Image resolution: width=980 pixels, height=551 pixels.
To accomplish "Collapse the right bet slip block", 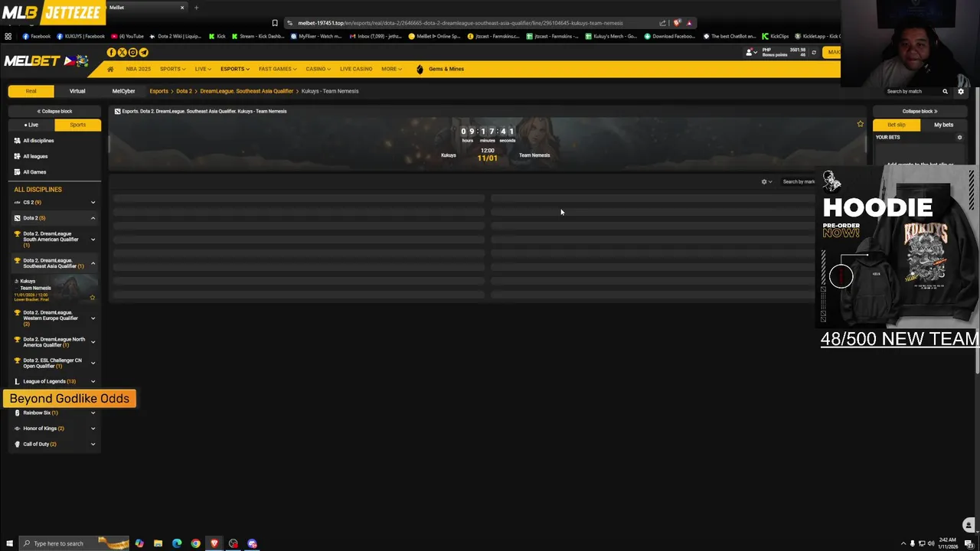I will 920,111.
